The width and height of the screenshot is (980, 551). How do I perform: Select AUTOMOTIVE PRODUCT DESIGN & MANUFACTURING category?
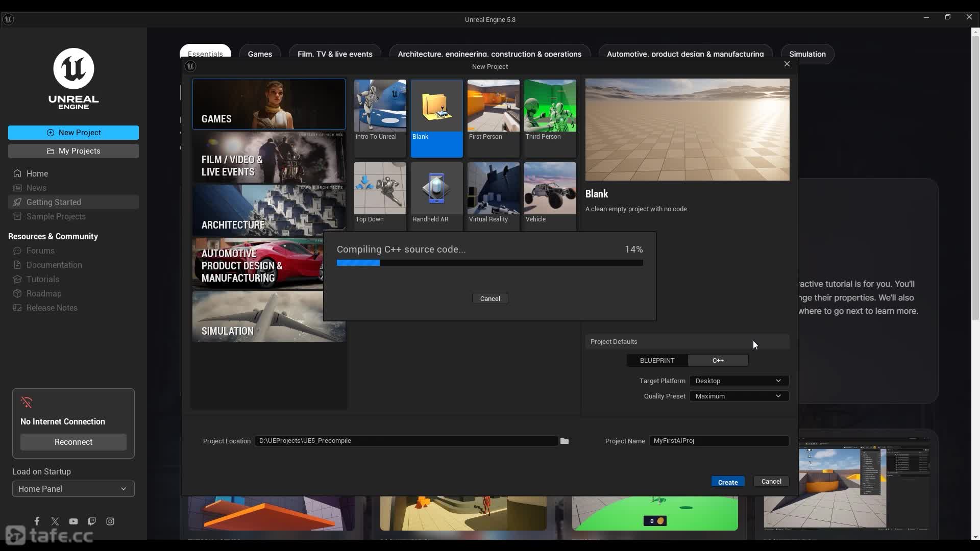pyautogui.click(x=258, y=263)
